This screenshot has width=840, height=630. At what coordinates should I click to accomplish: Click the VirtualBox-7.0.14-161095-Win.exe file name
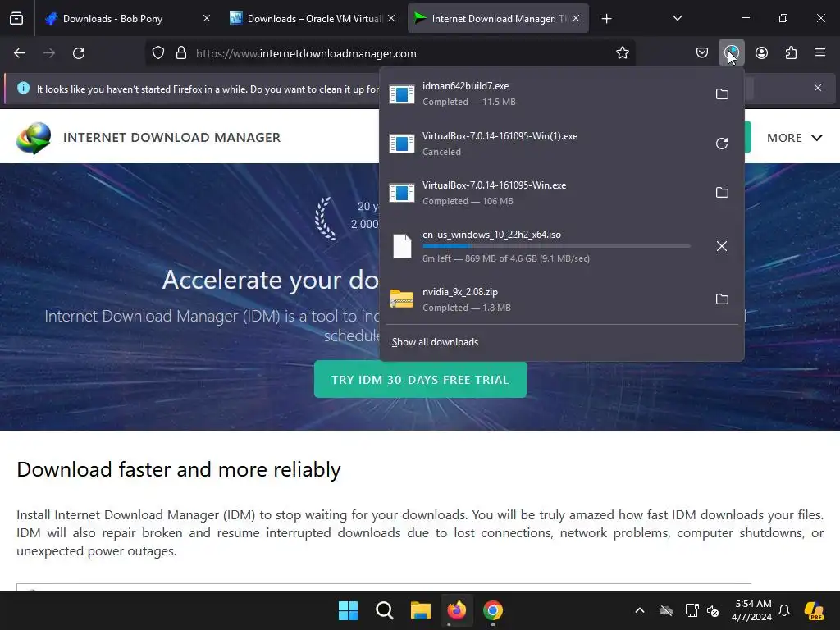(x=495, y=185)
